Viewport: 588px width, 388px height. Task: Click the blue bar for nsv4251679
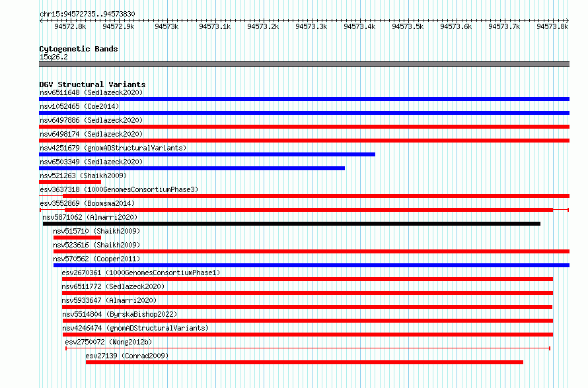(x=207, y=154)
